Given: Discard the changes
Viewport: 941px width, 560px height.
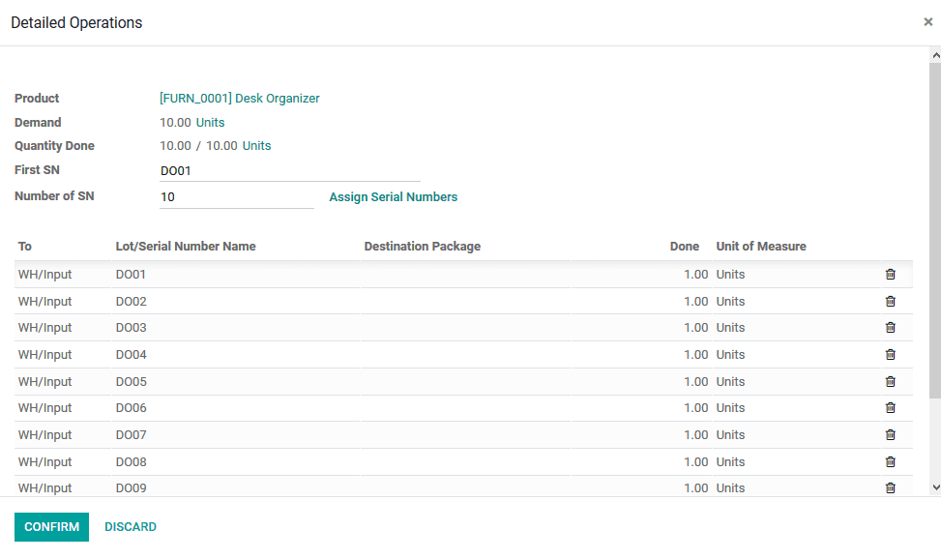Looking at the screenshot, I should coord(131,527).
